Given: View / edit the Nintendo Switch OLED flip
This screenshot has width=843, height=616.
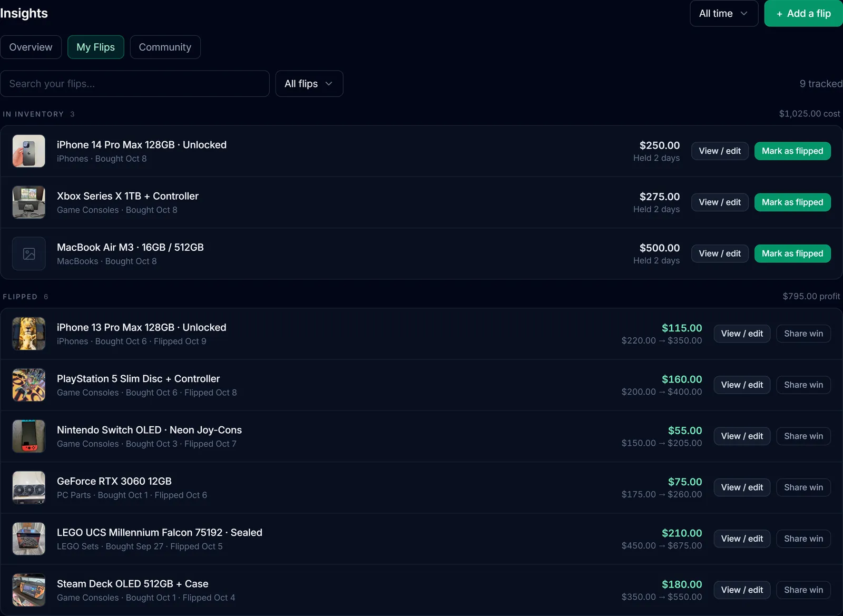Looking at the screenshot, I should (742, 436).
